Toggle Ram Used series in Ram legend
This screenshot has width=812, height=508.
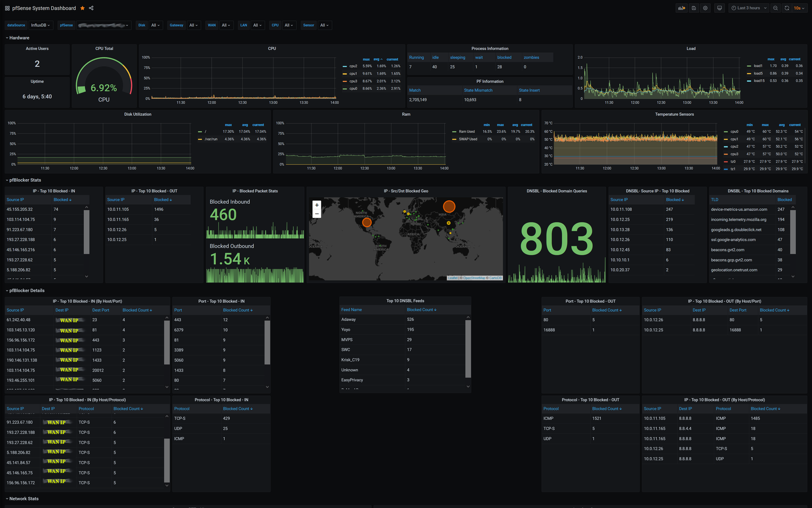pyautogui.click(x=467, y=132)
